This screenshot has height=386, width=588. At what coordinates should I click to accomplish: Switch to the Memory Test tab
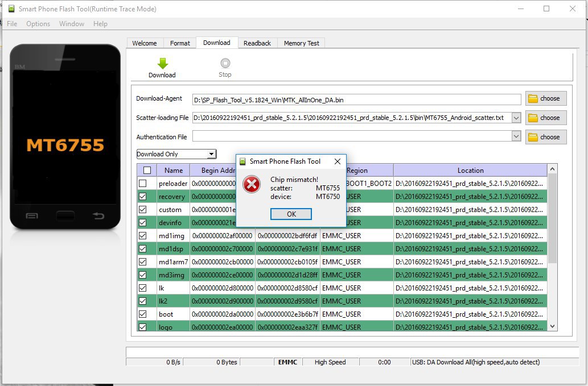(302, 43)
